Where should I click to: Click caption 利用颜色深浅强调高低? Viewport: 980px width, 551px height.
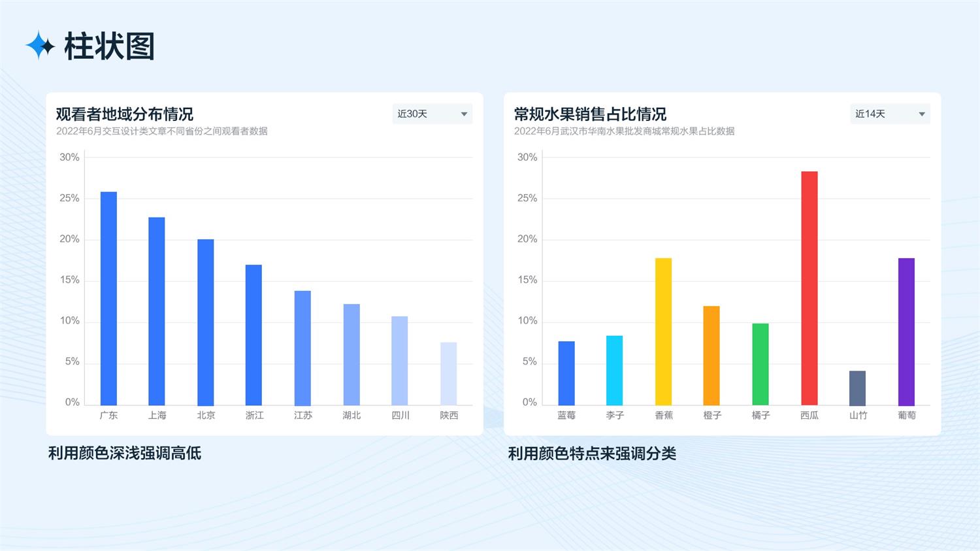125,454
